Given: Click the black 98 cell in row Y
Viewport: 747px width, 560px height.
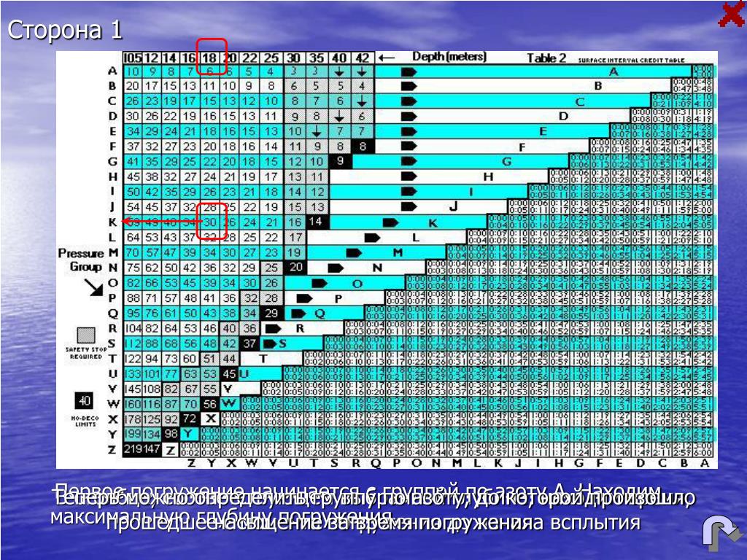Looking at the screenshot, I should tap(171, 435).
